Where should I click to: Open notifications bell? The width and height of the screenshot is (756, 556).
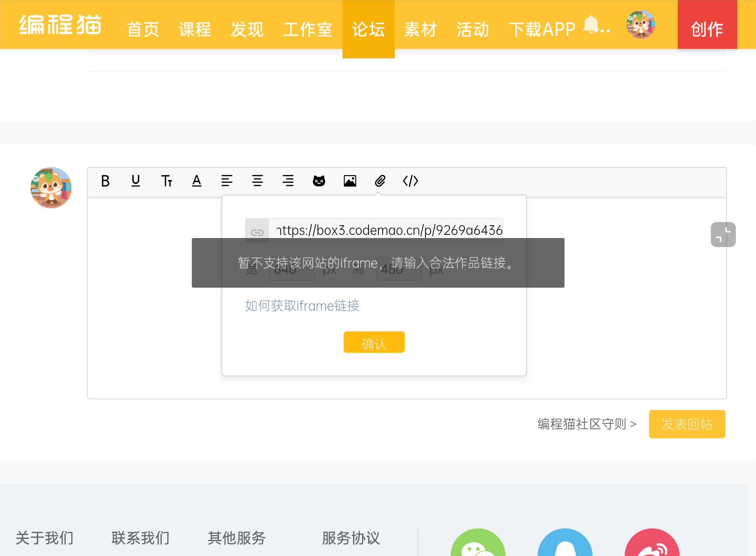pyautogui.click(x=591, y=25)
